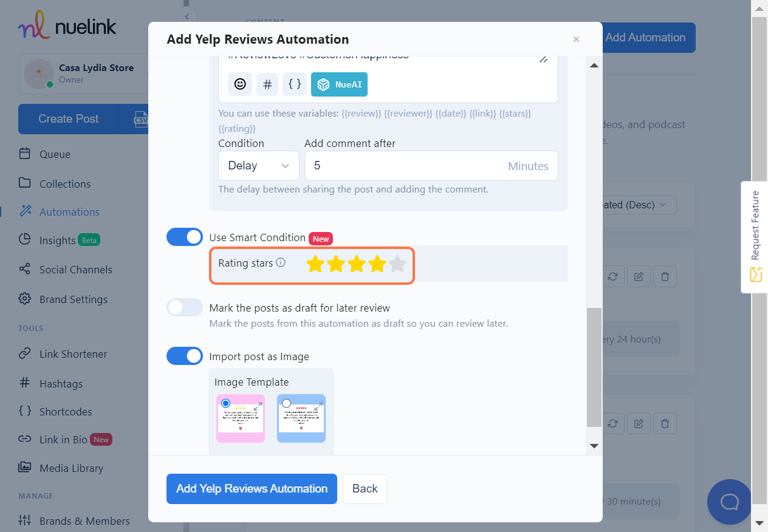Image resolution: width=768 pixels, height=532 pixels.
Task: Insert the {{review}} variable
Action: pyautogui.click(x=362, y=114)
